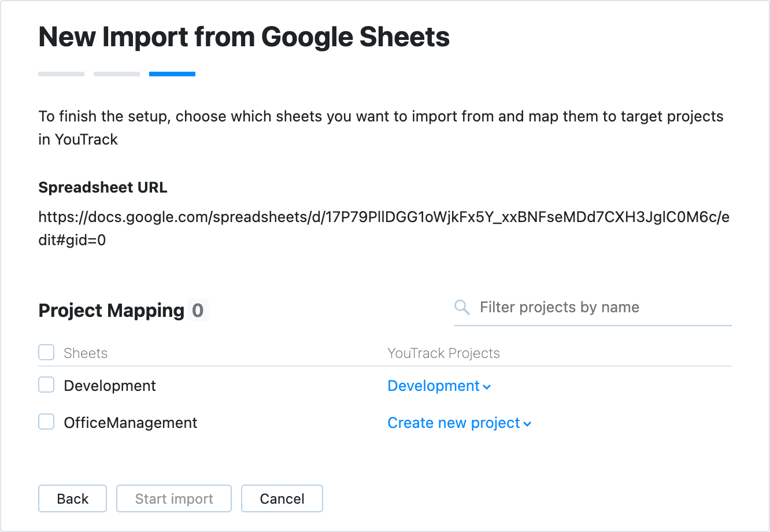
Task: Cancel the Google Sheets import
Action: point(282,498)
